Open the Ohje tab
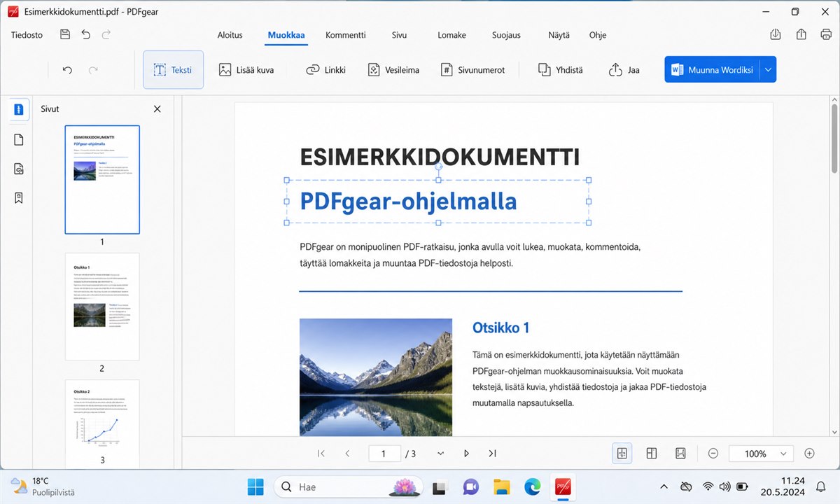840x504 pixels. (598, 35)
